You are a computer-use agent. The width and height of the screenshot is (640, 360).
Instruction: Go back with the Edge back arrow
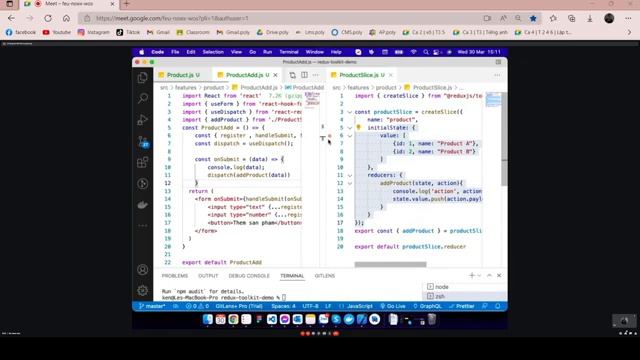[11, 18]
